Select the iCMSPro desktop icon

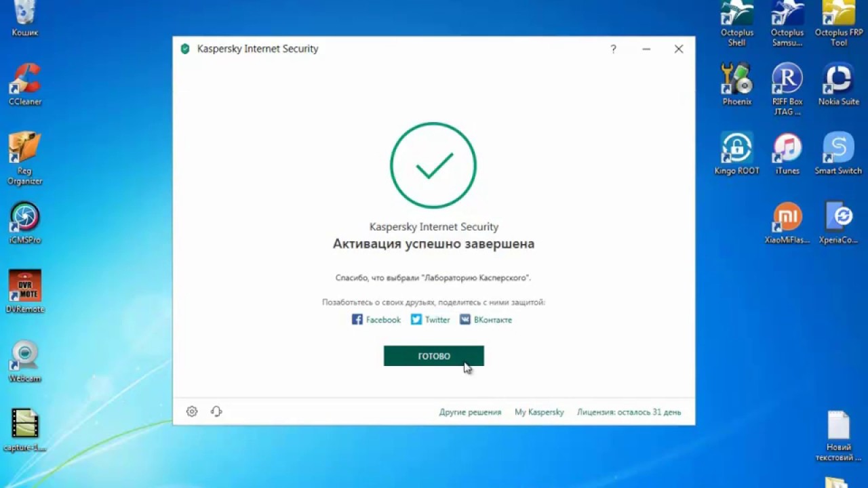25,223
